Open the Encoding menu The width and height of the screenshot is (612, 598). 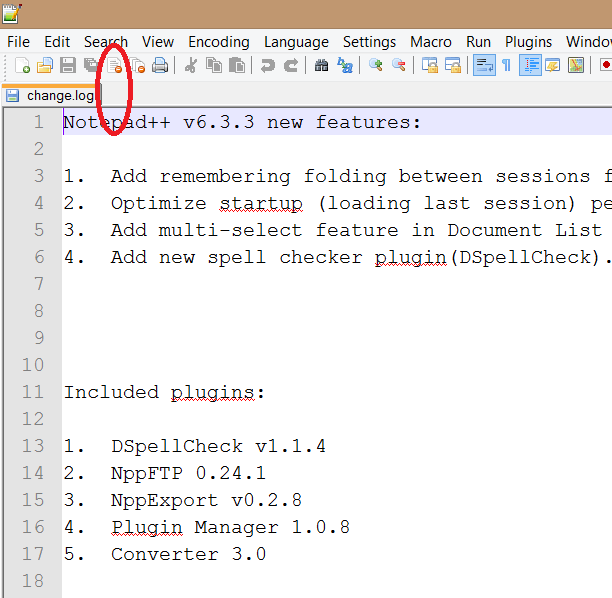coord(219,42)
